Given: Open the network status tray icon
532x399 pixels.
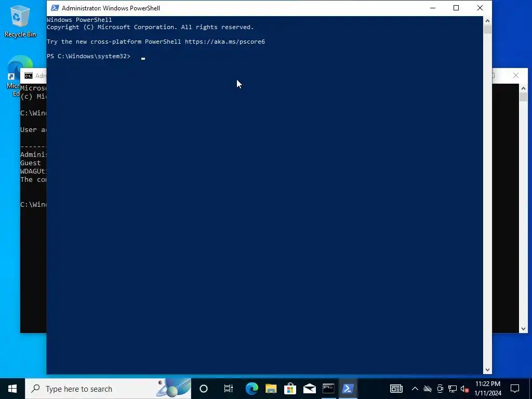Looking at the screenshot, I should tap(453, 389).
